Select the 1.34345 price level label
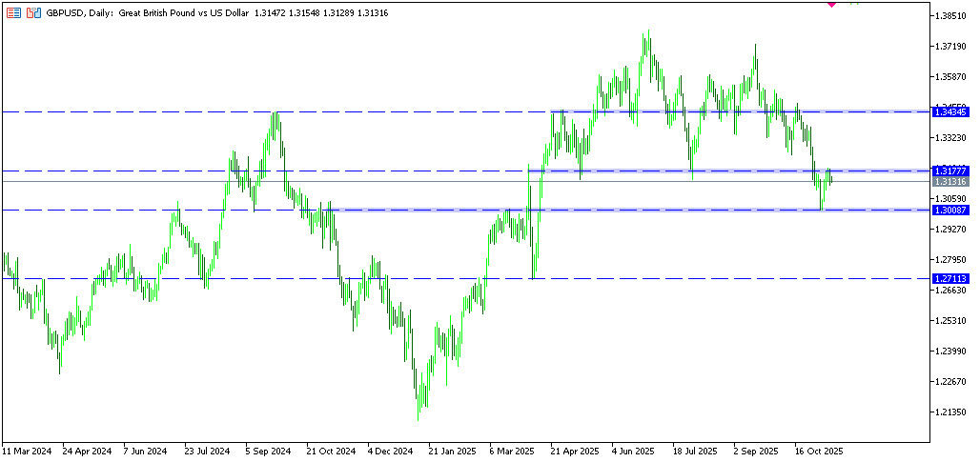980x462 pixels. (x=951, y=112)
